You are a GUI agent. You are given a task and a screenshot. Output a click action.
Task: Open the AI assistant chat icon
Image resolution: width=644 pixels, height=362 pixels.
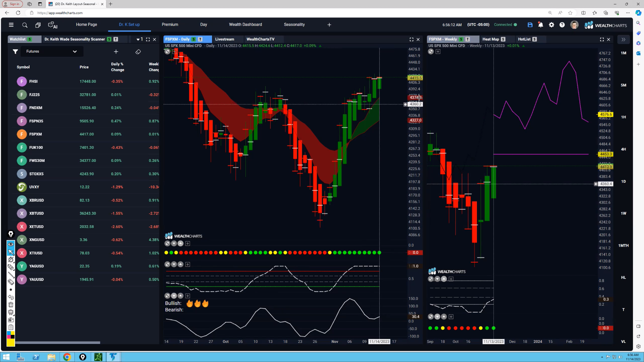(53, 25)
